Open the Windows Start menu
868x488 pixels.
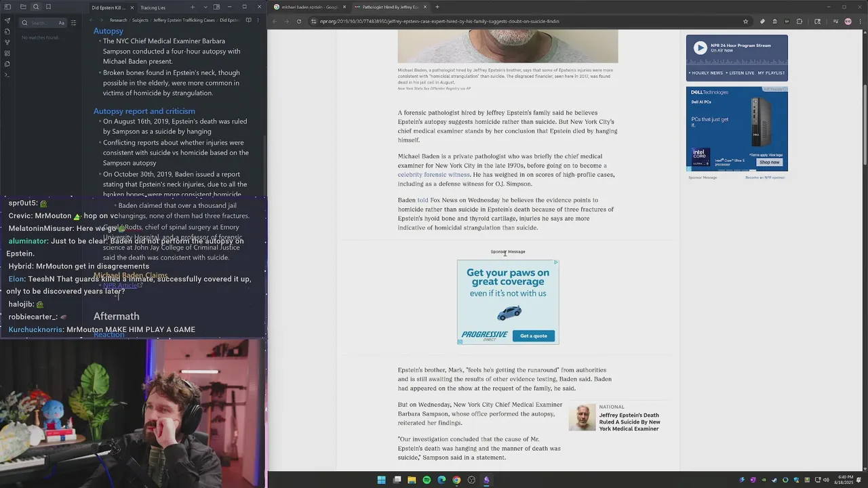(x=381, y=480)
